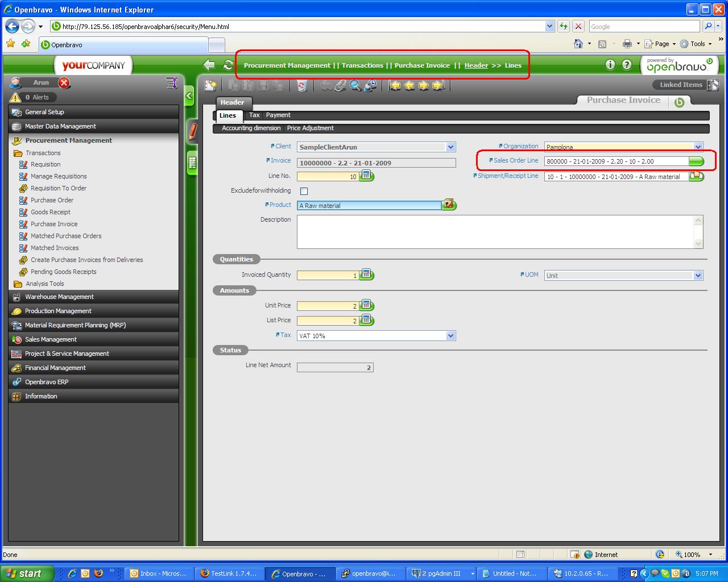Screen dimensions: 728x582
Task: Click the Unit Price input field
Action: tap(328, 306)
